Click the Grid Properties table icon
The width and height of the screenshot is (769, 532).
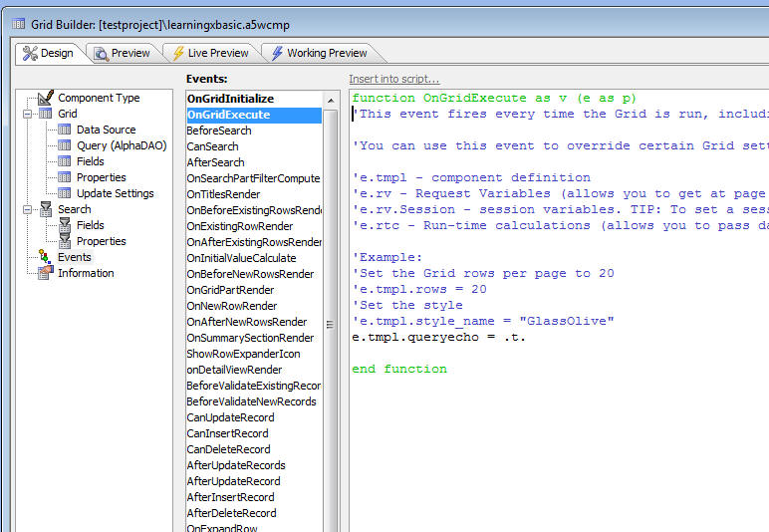pyautogui.click(x=64, y=177)
